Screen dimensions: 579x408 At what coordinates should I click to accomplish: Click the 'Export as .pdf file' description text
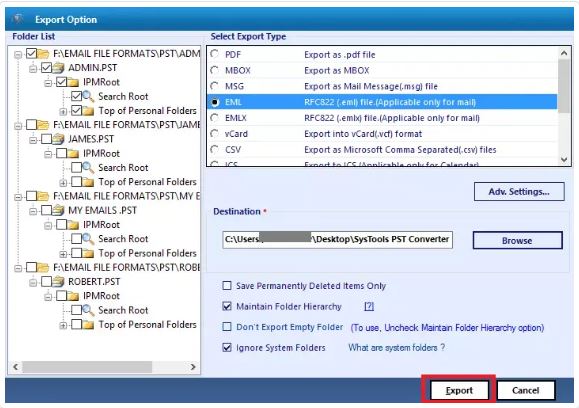tap(340, 55)
